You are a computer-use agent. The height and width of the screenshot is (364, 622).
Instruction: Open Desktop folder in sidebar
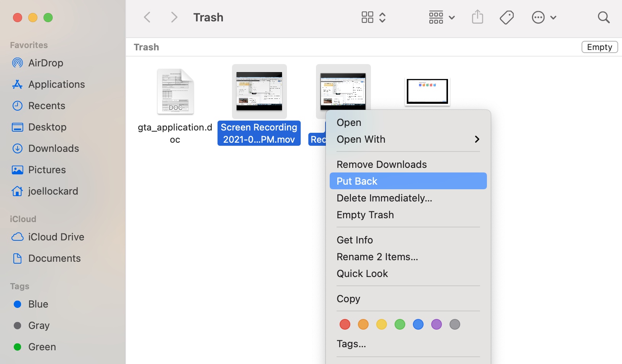[39, 127]
